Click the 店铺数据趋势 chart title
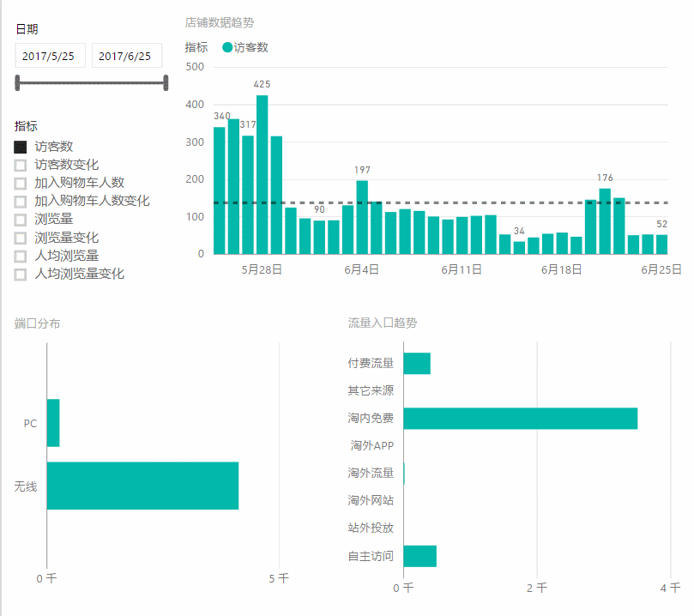Image resolution: width=694 pixels, height=616 pixels. (x=220, y=22)
